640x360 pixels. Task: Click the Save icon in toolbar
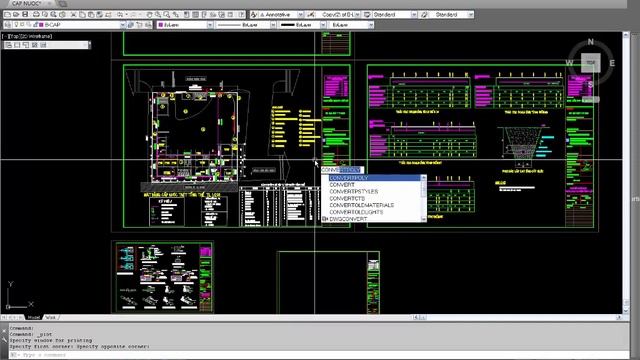(25, 14)
